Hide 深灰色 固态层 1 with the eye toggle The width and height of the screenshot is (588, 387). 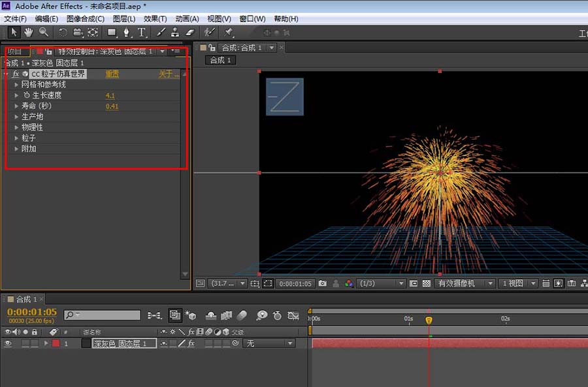[8, 343]
